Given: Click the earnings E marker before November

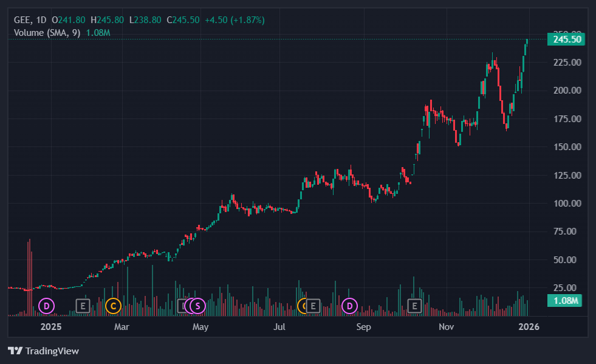Looking at the screenshot, I should pos(414,306).
